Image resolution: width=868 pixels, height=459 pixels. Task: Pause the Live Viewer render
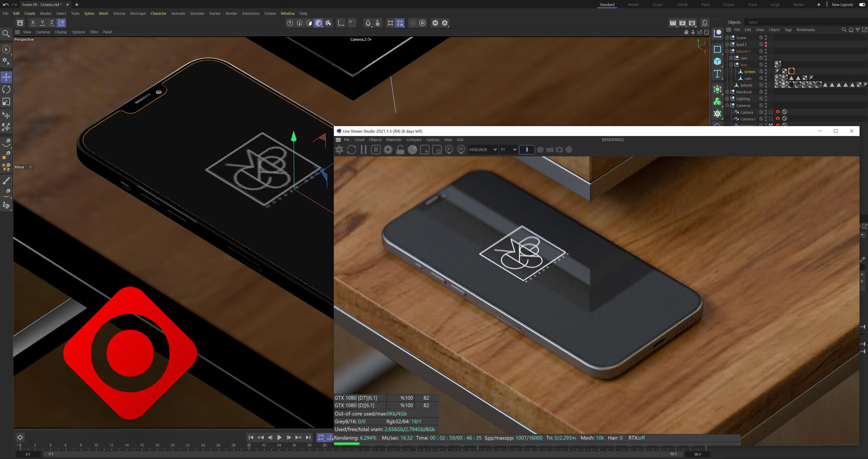point(364,150)
